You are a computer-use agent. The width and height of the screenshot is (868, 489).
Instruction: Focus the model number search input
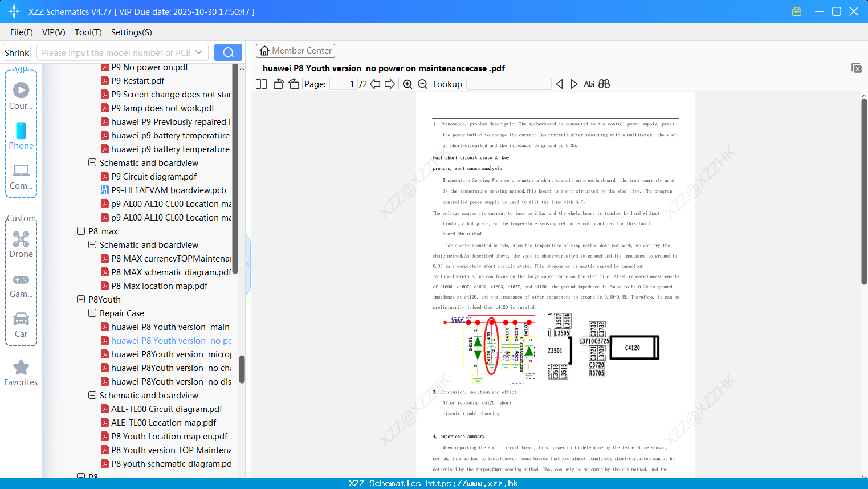point(117,52)
